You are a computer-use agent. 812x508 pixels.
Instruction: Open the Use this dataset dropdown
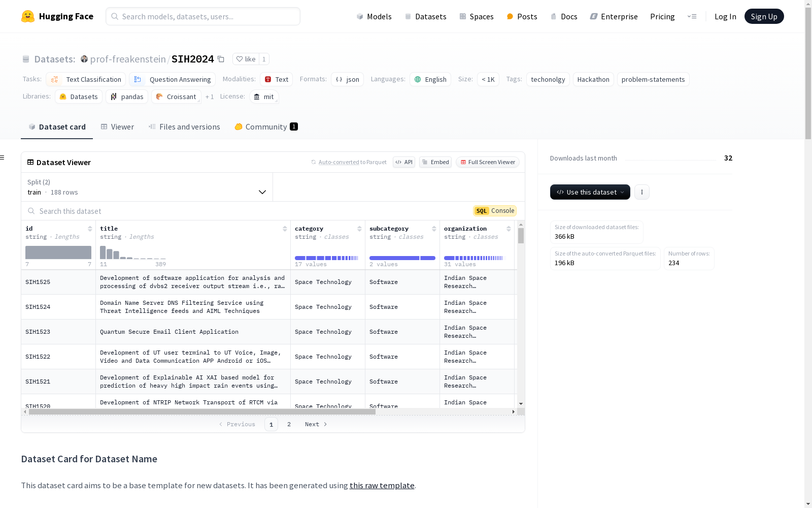tap(590, 192)
